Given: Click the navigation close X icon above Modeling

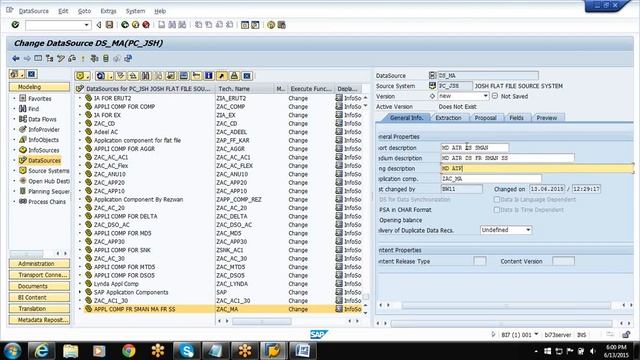Looking at the screenshot, I should 32,74.
